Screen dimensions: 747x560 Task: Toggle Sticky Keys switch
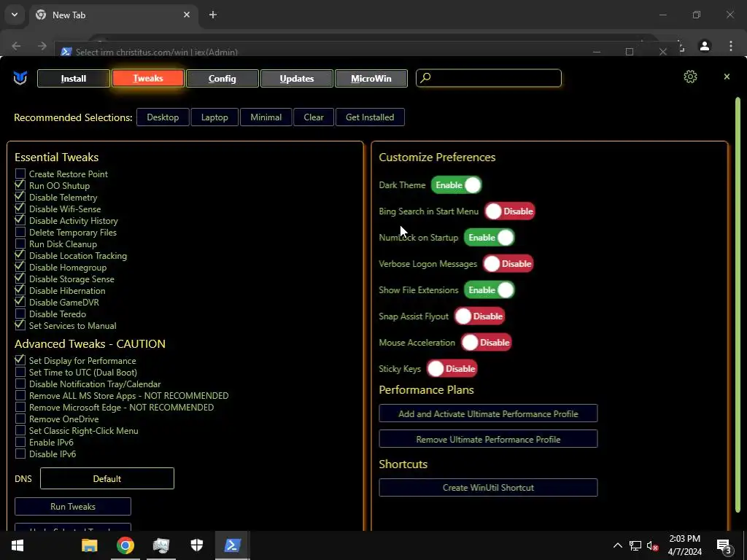click(x=452, y=368)
